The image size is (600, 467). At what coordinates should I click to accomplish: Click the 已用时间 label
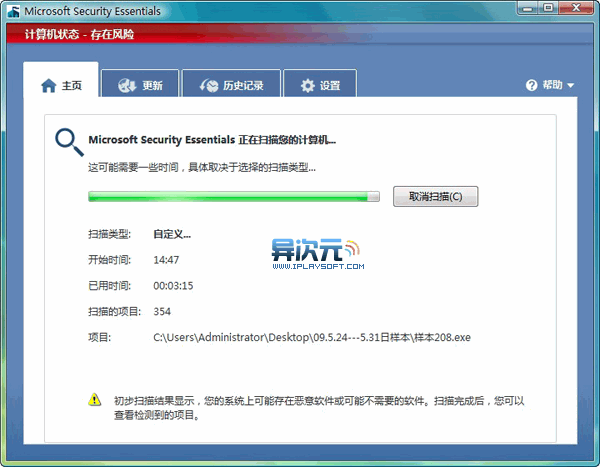[109, 286]
